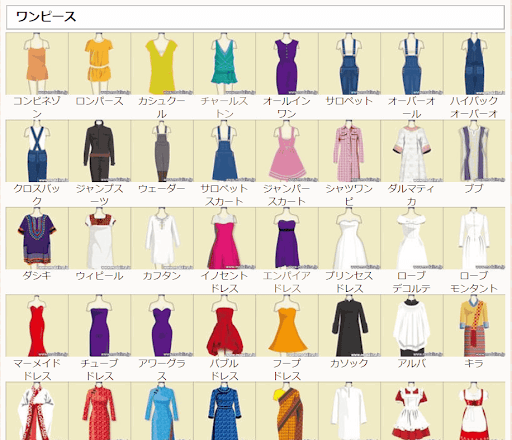Click the キラ caption link
This screenshot has width=512, height=440.
tap(474, 363)
